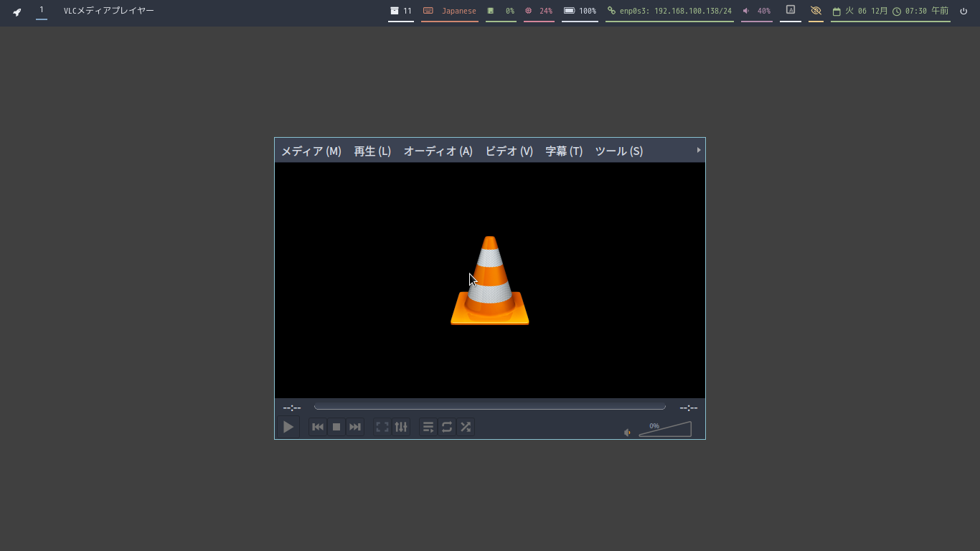
Task: Skip to the previous media item
Action: pyautogui.click(x=318, y=427)
